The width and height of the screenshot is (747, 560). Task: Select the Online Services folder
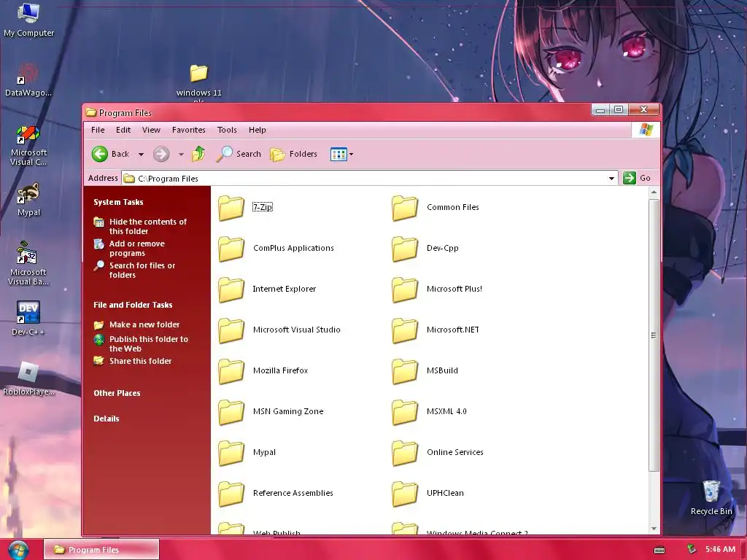tap(438, 453)
